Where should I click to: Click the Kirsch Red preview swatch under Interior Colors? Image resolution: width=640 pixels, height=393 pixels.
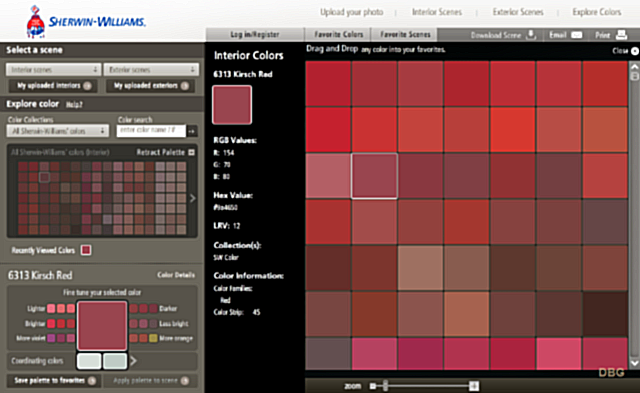pos(232,105)
